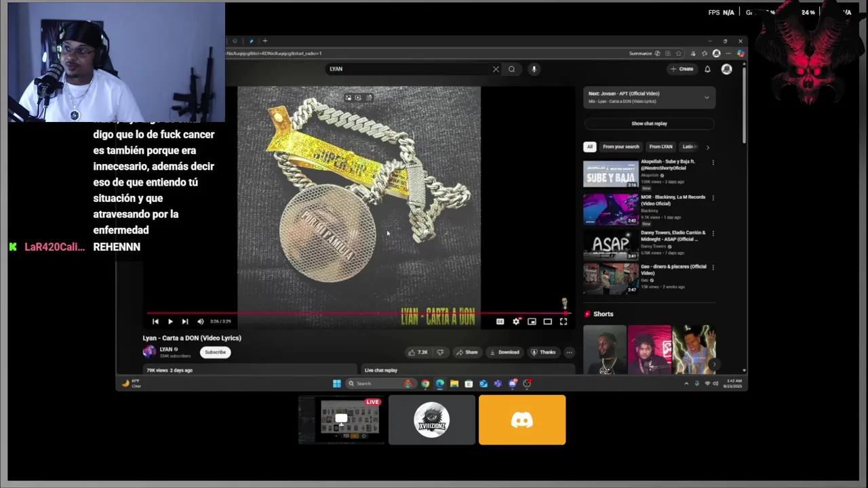Show more filter chips with arrow
The width and height of the screenshot is (868, 488).
[x=707, y=146]
